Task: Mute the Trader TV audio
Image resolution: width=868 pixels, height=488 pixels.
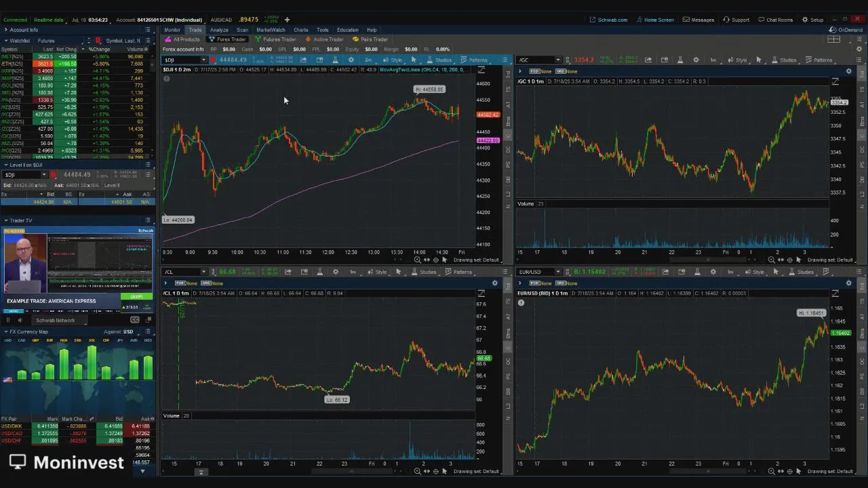Action: (x=20, y=320)
